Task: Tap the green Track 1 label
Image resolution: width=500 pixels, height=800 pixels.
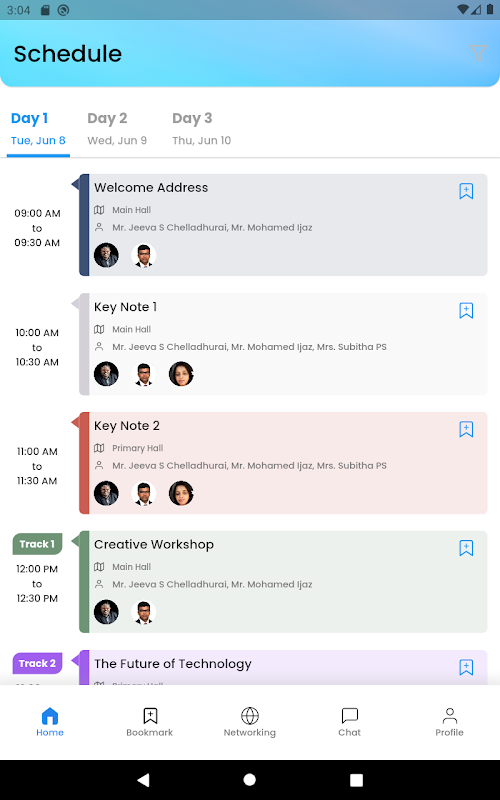Action: click(37, 544)
